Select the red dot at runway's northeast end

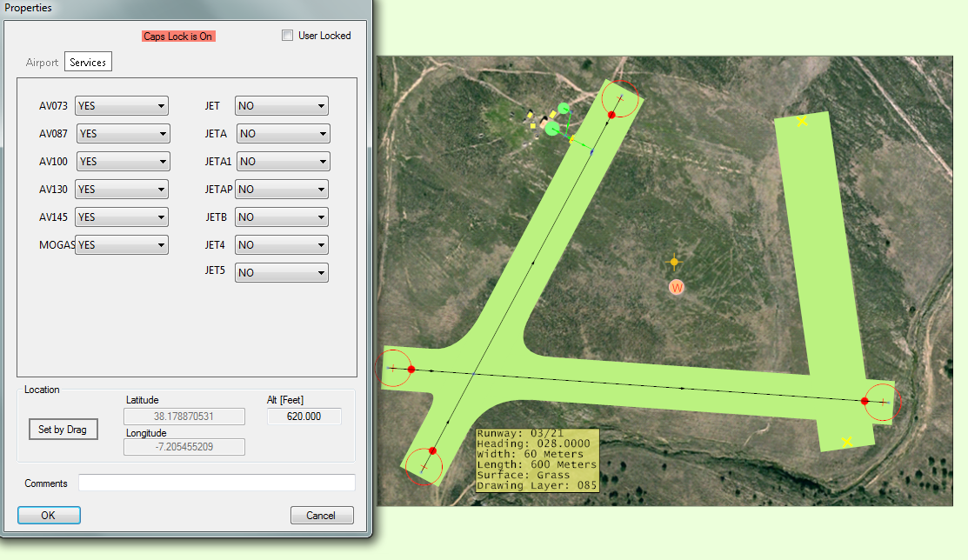coord(611,115)
